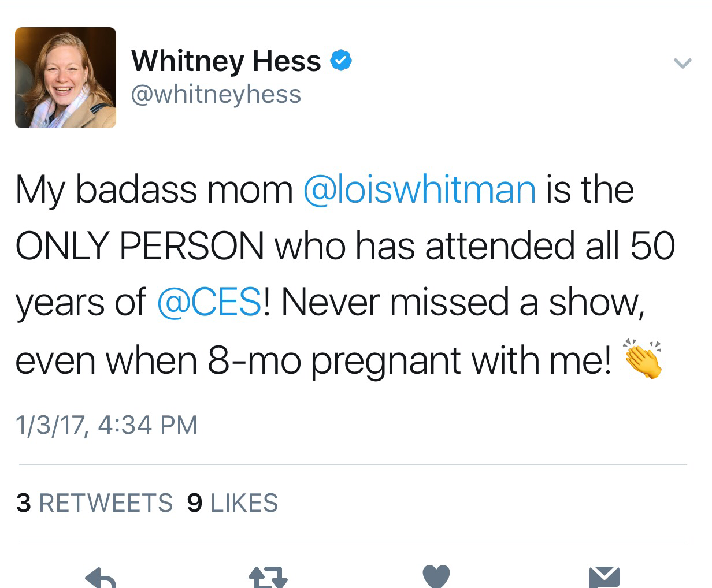The image size is (712, 588).
Task: Click the blue verified badge
Action: 341,61
